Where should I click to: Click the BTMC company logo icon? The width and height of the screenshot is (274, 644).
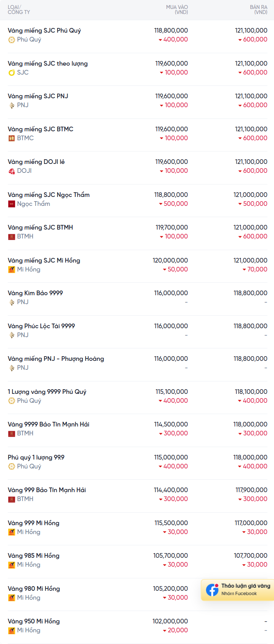(x=12, y=138)
